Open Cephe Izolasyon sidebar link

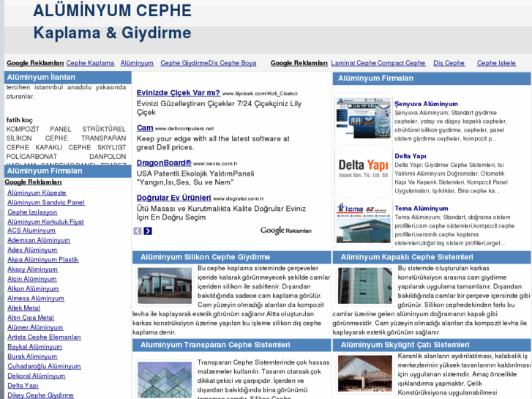32,212
